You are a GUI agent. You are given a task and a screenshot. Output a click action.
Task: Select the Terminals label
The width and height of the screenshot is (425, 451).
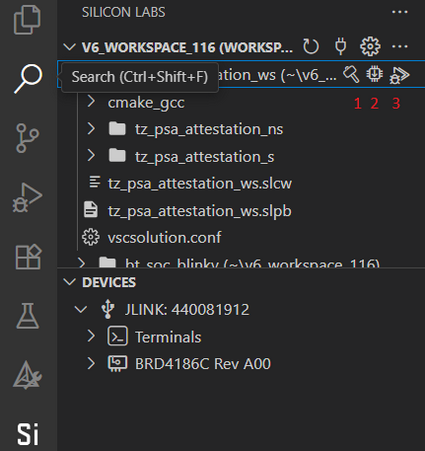[168, 337]
